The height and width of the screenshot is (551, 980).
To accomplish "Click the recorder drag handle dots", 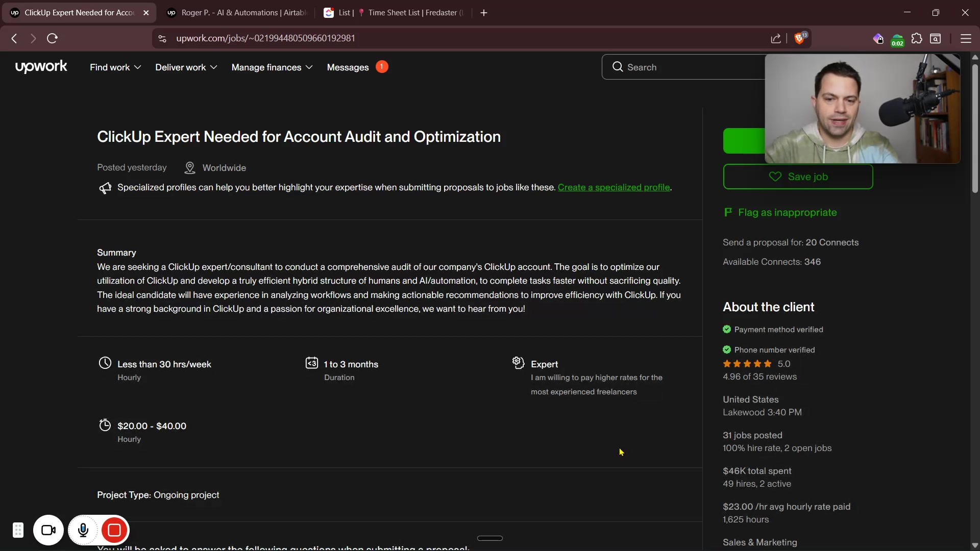I will pyautogui.click(x=18, y=531).
